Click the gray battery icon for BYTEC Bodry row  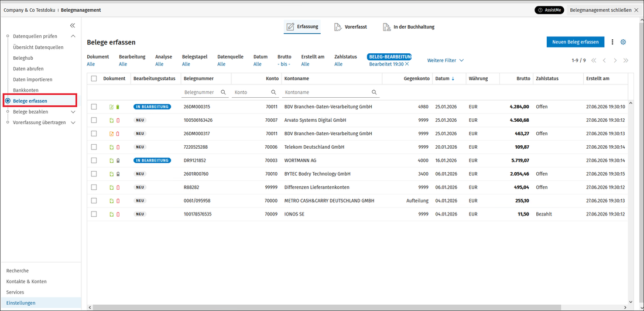(x=118, y=174)
